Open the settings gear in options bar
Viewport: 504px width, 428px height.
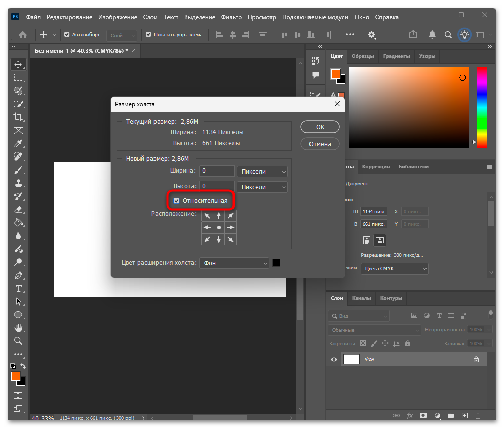[372, 35]
